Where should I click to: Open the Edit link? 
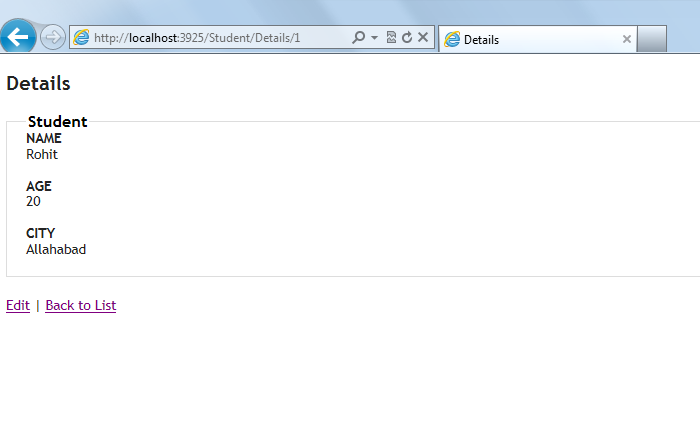point(17,305)
